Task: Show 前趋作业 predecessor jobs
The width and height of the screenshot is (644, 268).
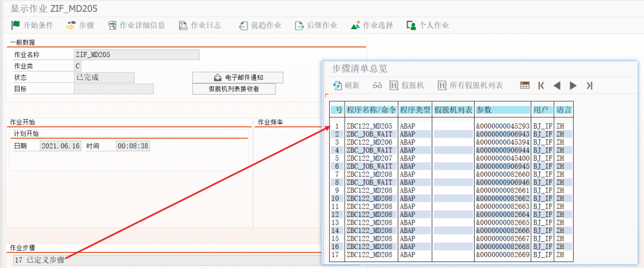Action: coord(260,26)
